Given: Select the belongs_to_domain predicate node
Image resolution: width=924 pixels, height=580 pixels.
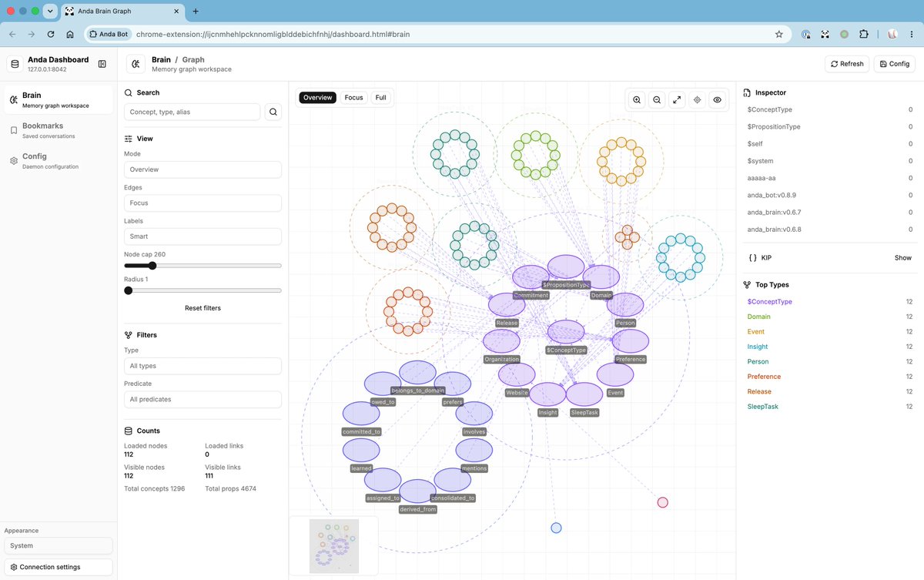Looking at the screenshot, I should [418, 372].
